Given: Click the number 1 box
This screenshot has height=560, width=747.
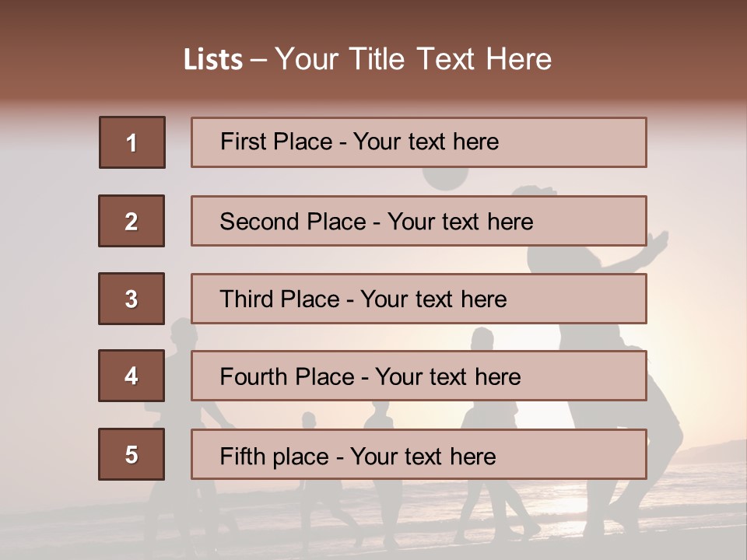Looking at the screenshot, I should pyautogui.click(x=132, y=142).
